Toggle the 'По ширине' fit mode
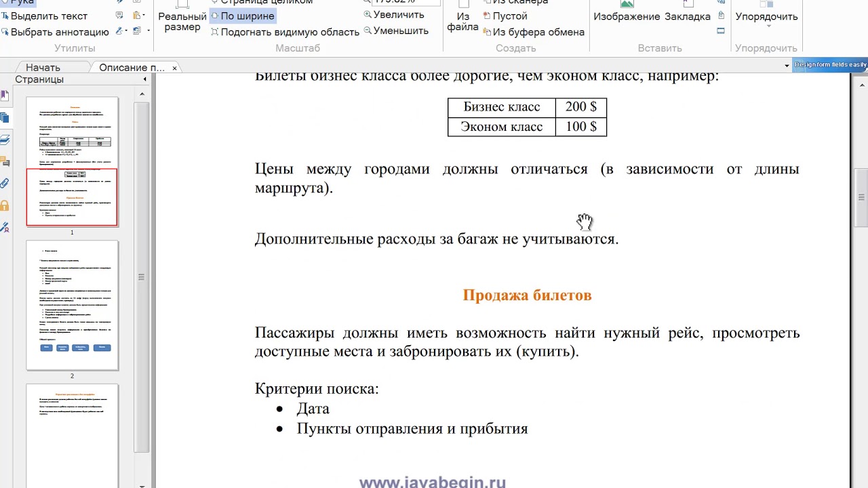868x488 pixels. tap(243, 16)
